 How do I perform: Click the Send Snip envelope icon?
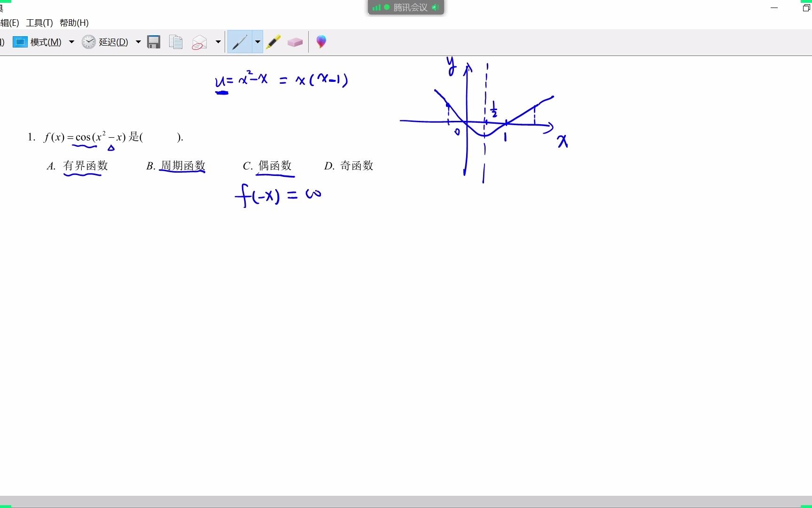pos(200,42)
